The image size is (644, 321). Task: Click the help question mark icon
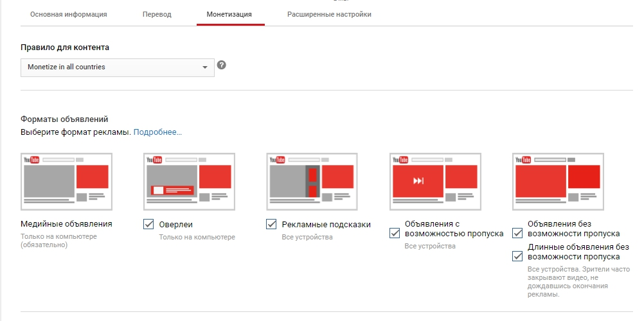pyautogui.click(x=221, y=65)
